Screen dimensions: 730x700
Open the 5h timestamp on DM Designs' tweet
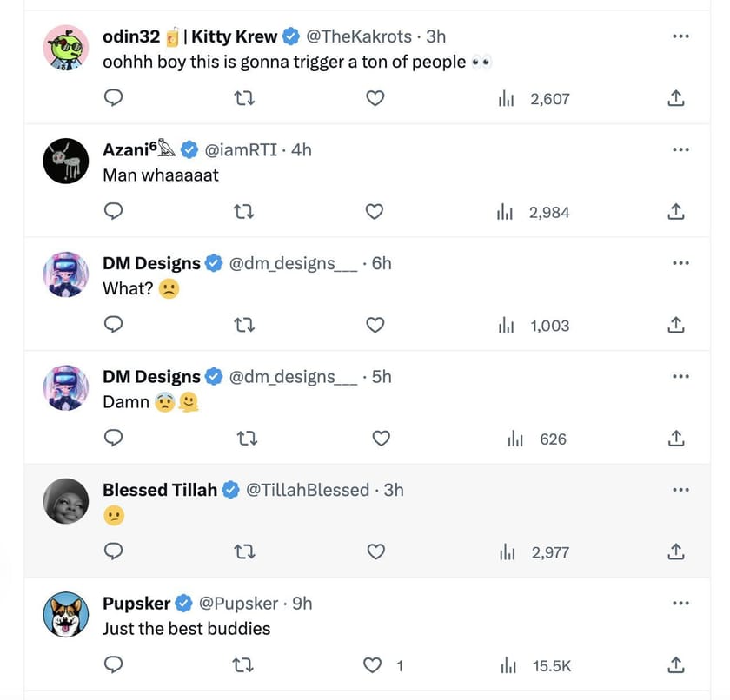(381, 376)
